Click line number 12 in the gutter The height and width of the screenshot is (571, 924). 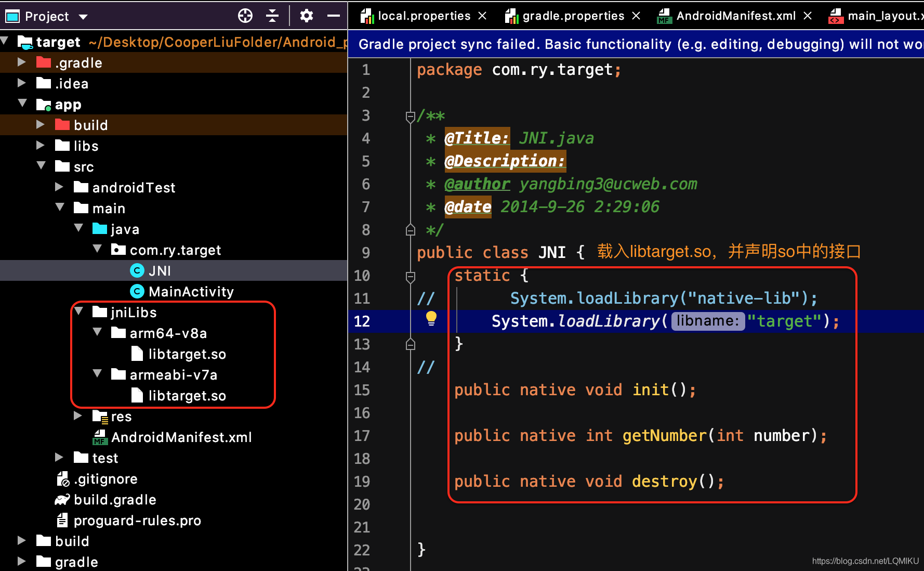tap(362, 321)
